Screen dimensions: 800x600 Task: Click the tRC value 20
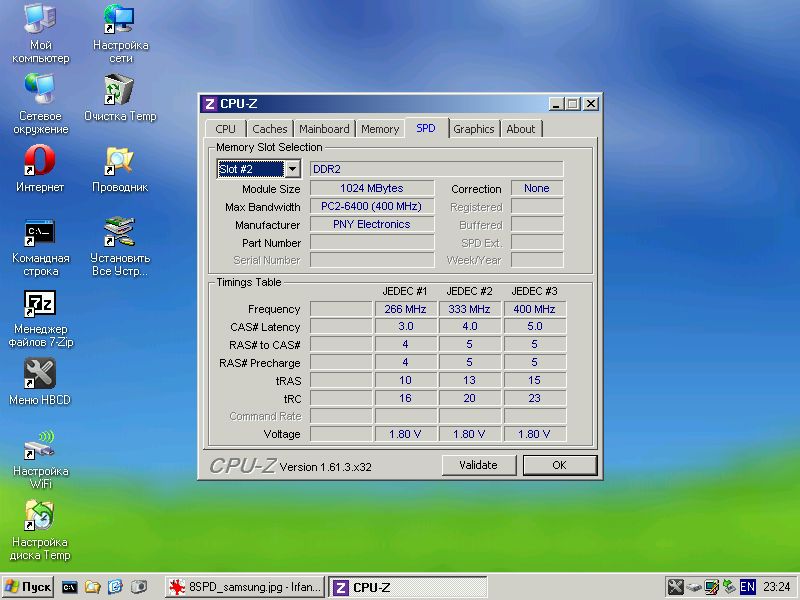click(x=470, y=398)
